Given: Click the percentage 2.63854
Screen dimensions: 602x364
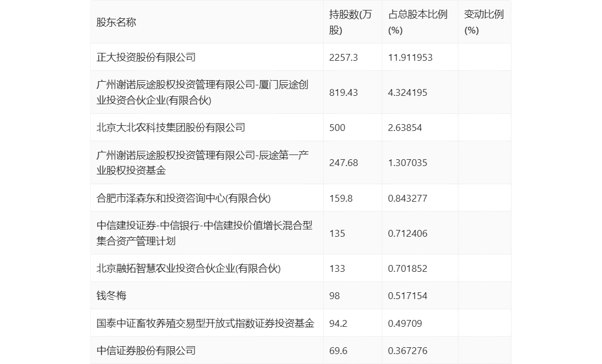Looking at the screenshot, I should pyautogui.click(x=405, y=128).
